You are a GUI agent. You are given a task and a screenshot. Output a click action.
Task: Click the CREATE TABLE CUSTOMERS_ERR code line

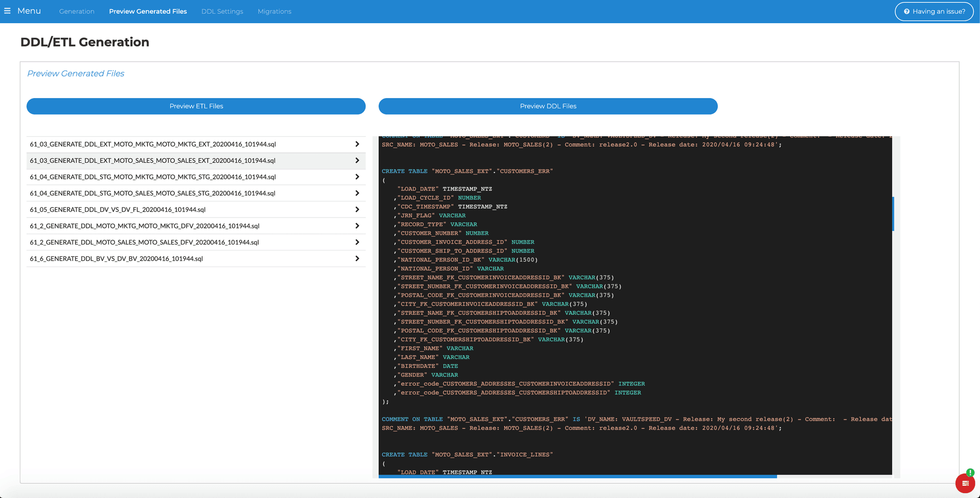467,171
